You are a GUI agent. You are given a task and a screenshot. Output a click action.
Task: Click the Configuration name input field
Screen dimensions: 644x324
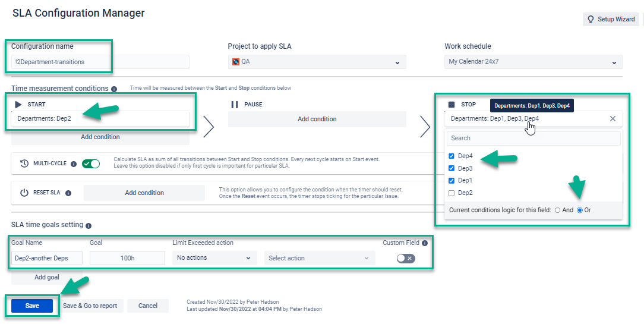100,62
